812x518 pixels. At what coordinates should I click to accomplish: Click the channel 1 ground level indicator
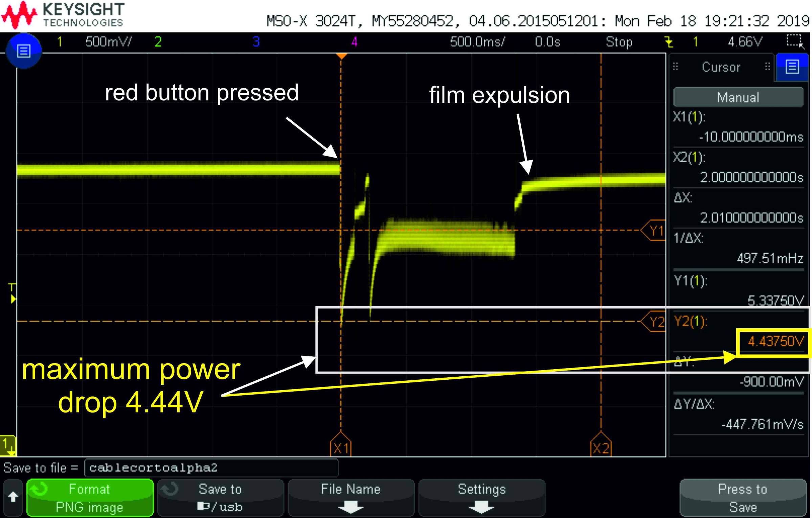click(x=8, y=446)
